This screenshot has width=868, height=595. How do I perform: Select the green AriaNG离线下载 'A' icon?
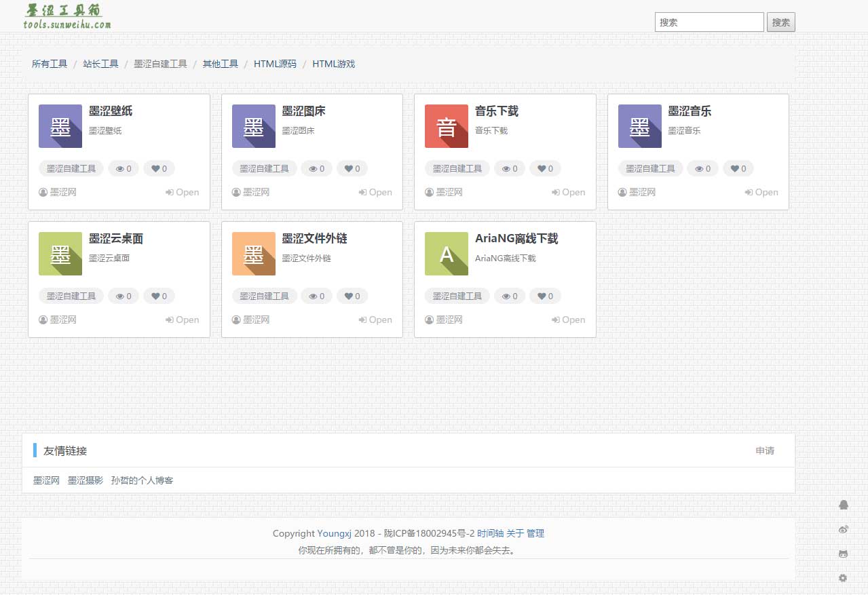click(446, 254)
